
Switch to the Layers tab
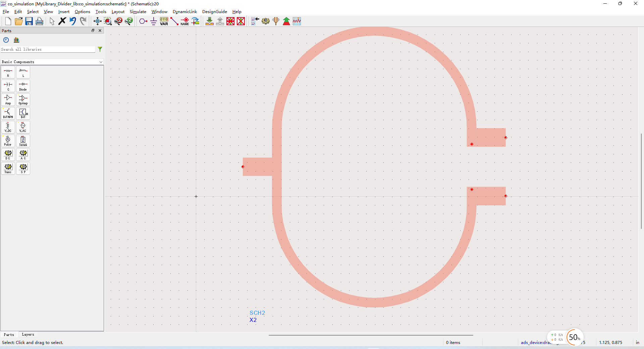click(x=28, y=335)
